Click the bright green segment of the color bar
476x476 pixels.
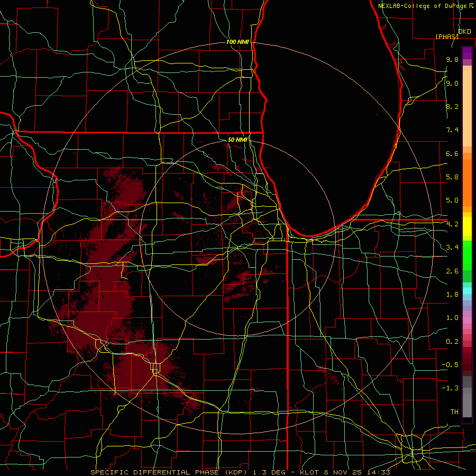tap(467, 255)
